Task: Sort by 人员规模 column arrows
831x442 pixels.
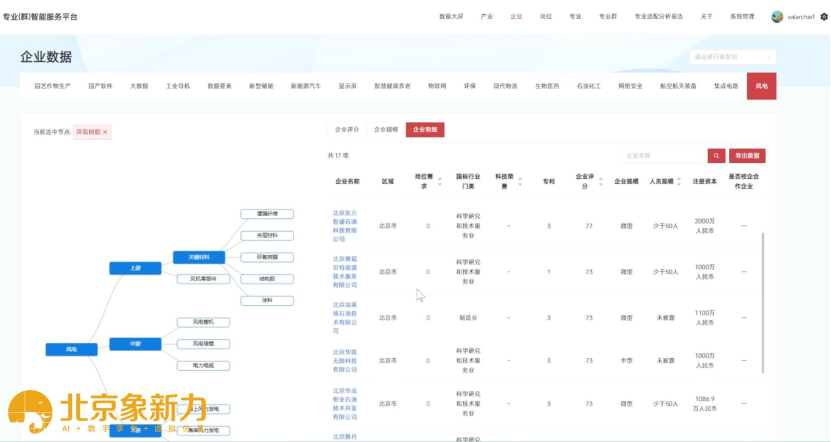Action: (x=677, y=182)
